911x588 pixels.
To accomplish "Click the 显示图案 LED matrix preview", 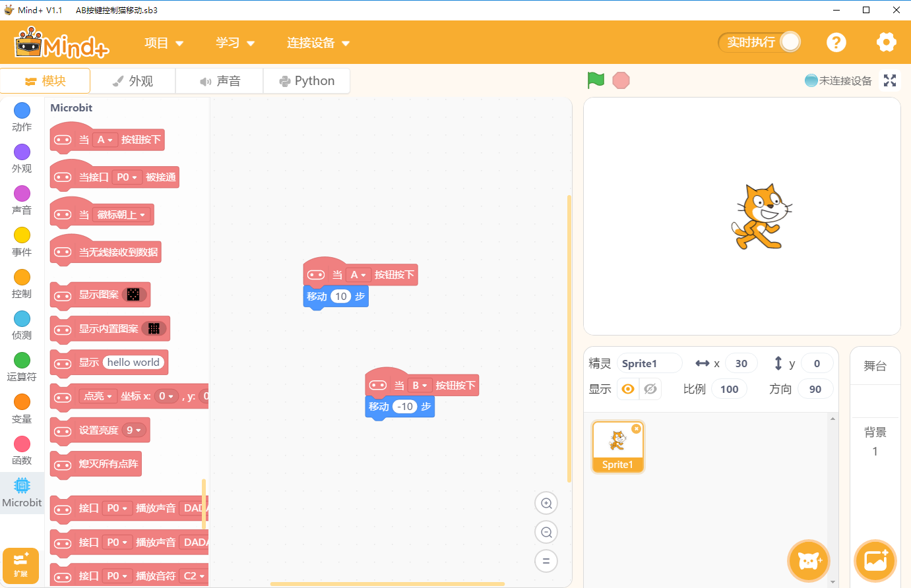I will pyautogui.click(x=133, y=295).
